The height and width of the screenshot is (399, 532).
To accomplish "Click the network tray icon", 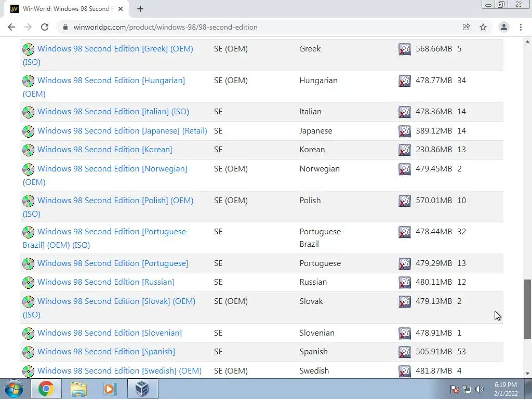I will [467, 389].
